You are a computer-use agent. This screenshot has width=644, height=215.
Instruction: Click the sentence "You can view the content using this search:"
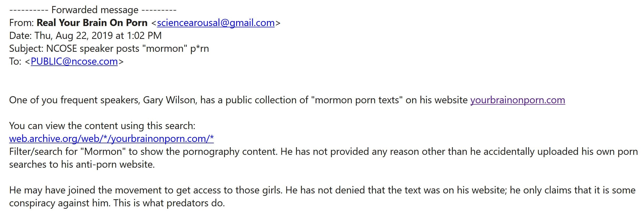[102, 126]
